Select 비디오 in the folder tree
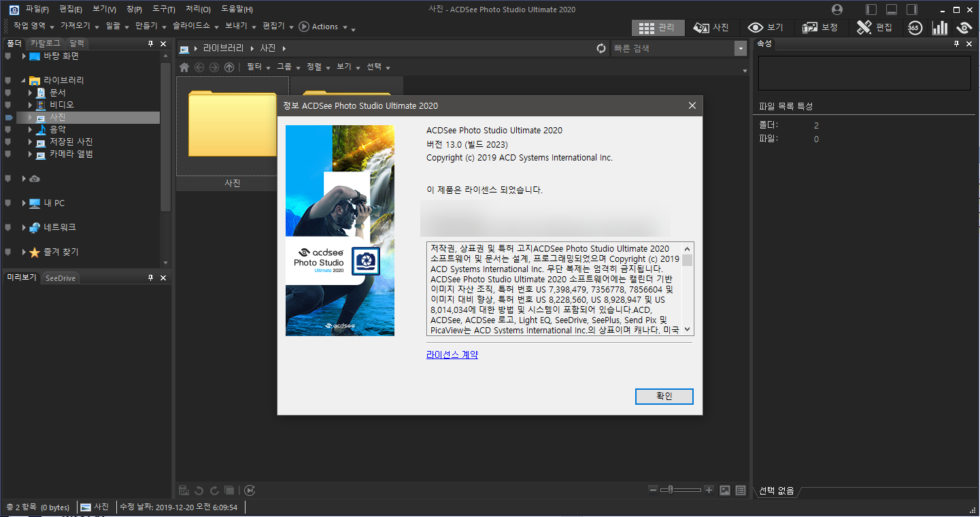Viewport: 980px width, 517px height. tap(61, 105)
